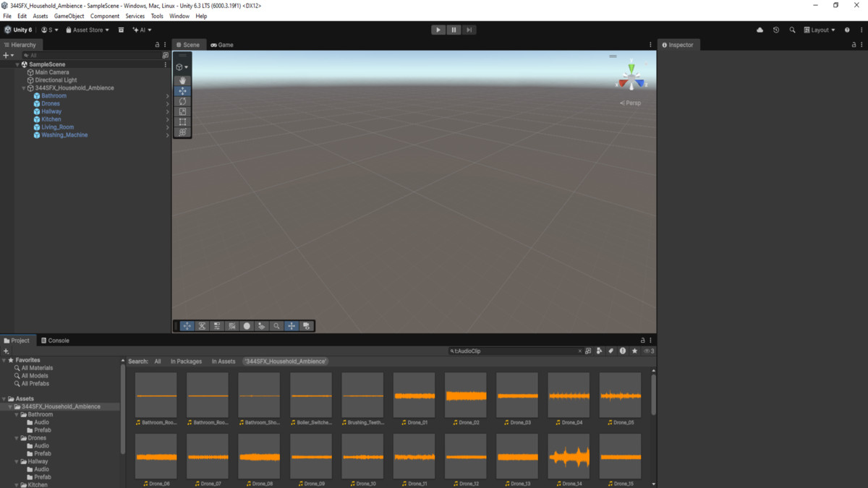Image resolution: width=868 pixels, height=488 pixels.
Task: Clear the t:AudioClip search filter
Action: click(579, 351)
